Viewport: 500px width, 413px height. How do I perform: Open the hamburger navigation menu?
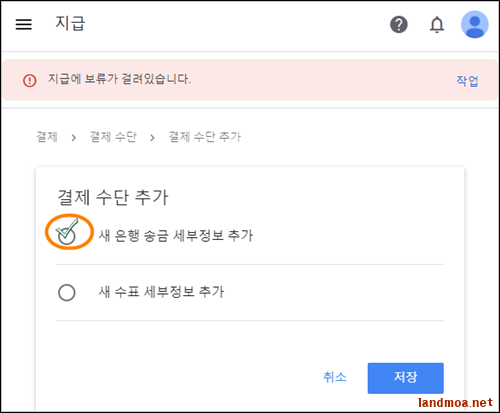click(x=24, y=24)
